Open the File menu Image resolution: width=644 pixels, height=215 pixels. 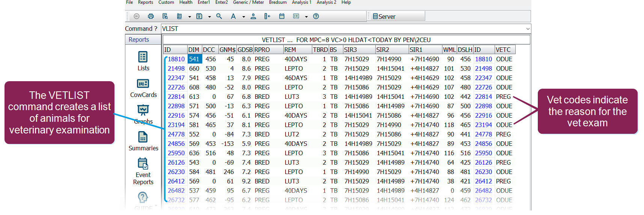click(x=129, y=2)
